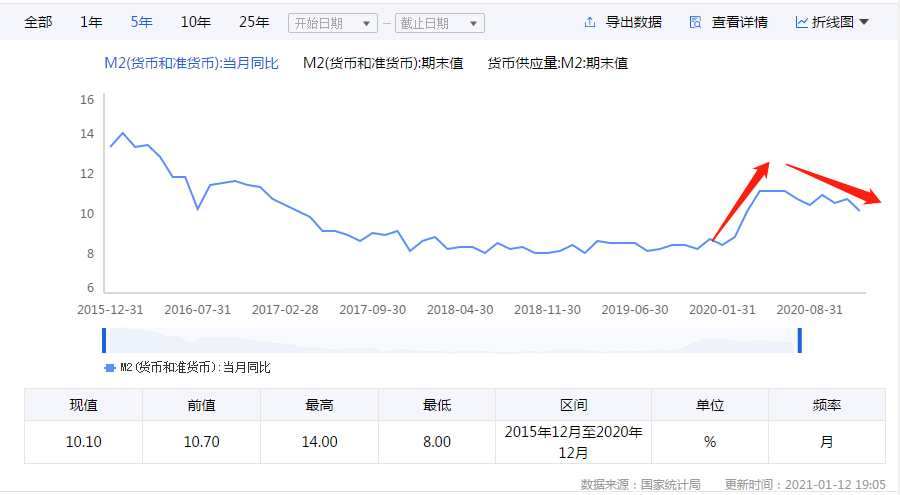Screen dimensions: 900x495
Task: Toggle the 货币供应量:M2:期末值 series
Action: pyautogui.click(x=557, y=63)
